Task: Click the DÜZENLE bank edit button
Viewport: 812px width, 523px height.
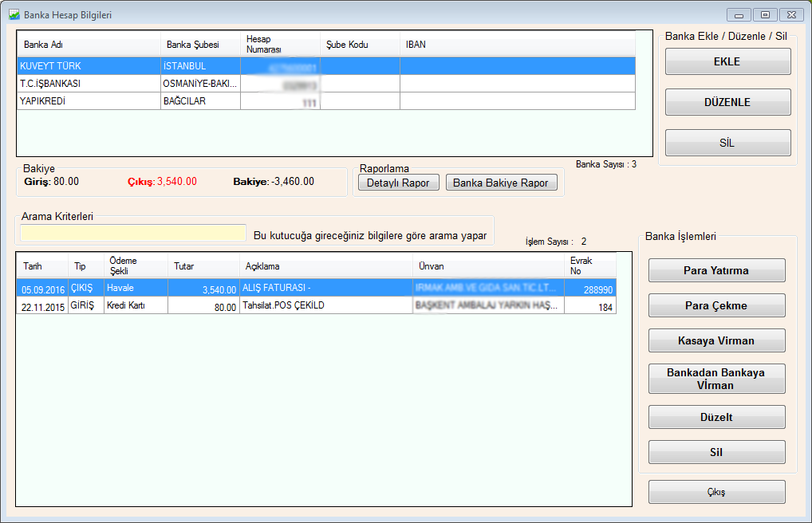Action: point(727,102)
